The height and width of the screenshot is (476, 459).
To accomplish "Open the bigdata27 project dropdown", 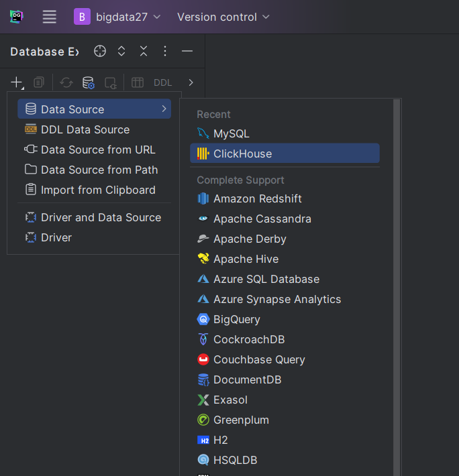I will [x=117, y=17].
